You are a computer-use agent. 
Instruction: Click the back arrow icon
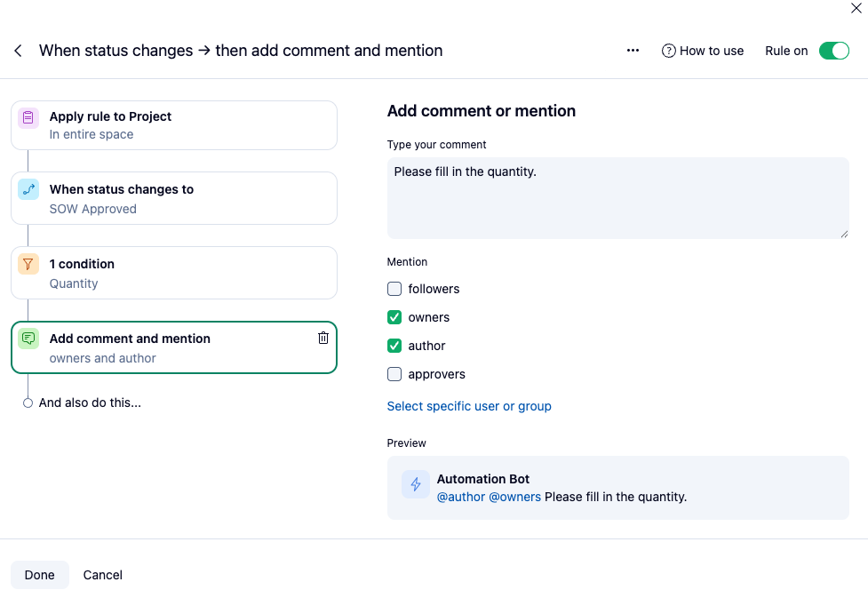(18, 51)
